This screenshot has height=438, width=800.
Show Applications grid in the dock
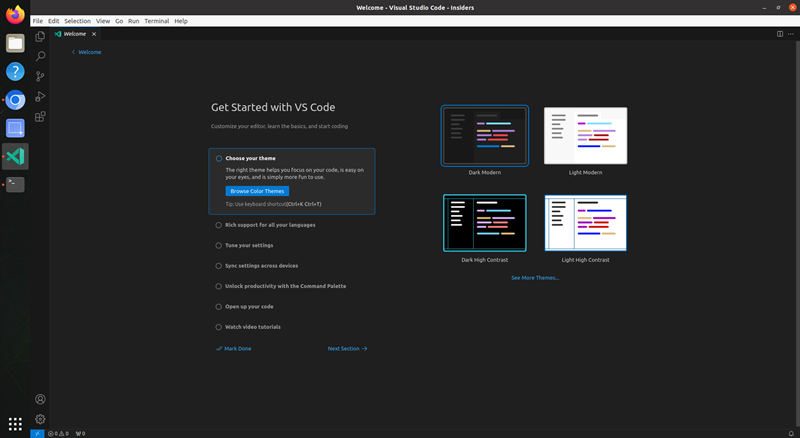click(15, 424)
